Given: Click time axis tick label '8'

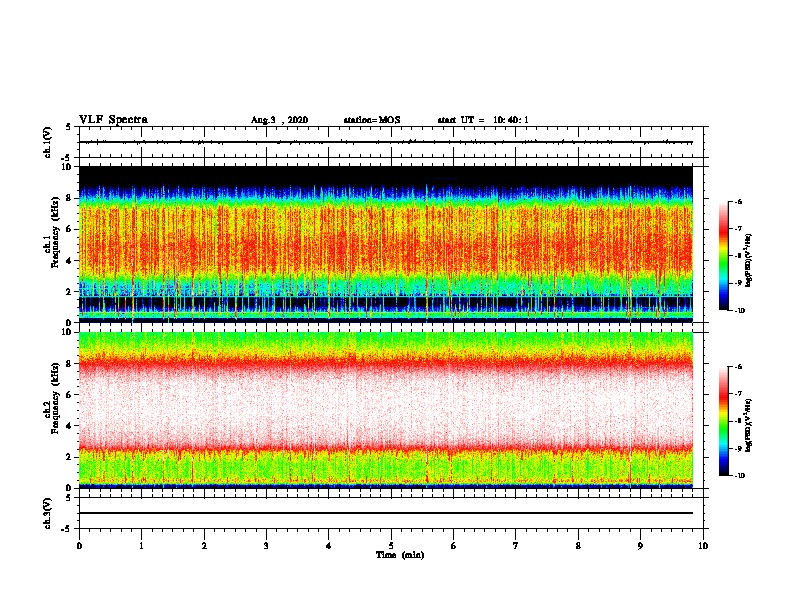Looking at the screenshot, I should tap(578, 546).
